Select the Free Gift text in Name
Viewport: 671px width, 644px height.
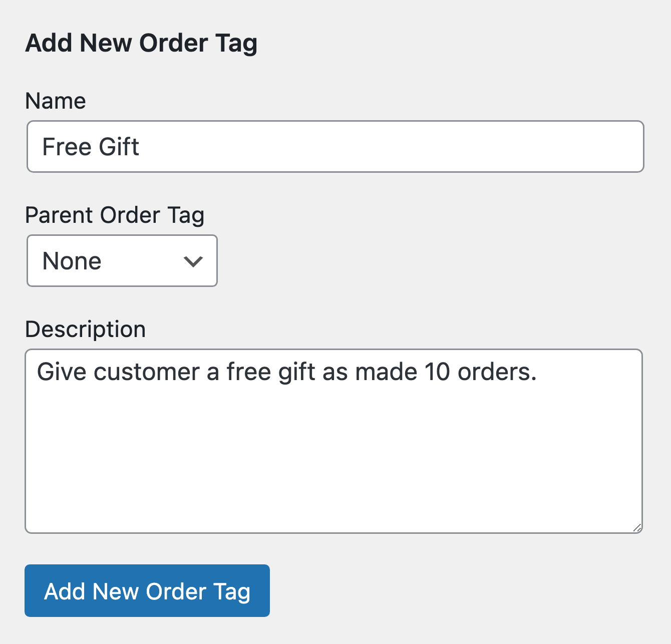pos(91,146)
